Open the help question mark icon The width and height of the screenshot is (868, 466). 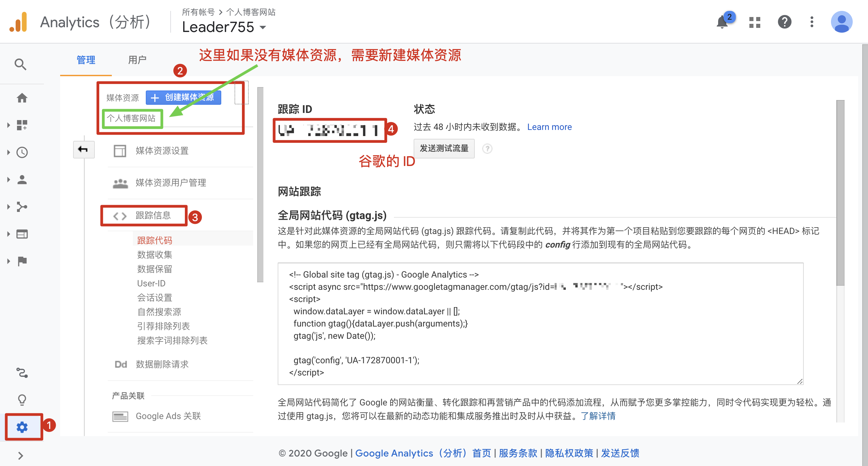point(784,22)
